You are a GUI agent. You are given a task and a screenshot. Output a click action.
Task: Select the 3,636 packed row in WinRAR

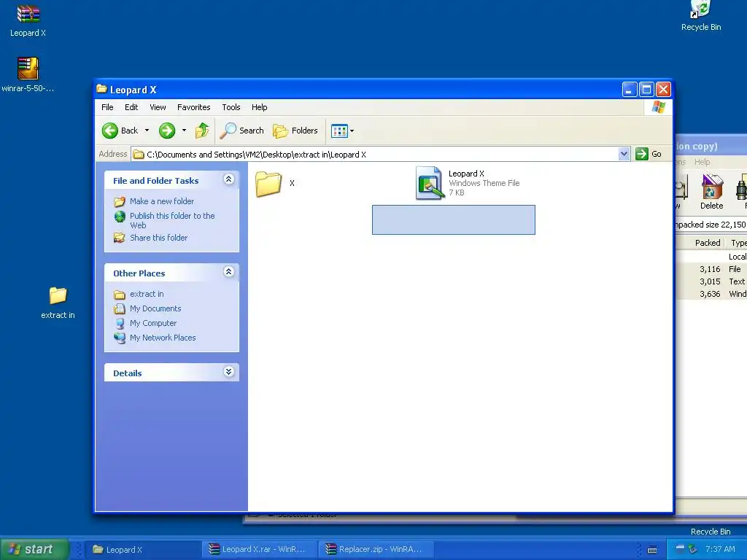pos(711,294)
